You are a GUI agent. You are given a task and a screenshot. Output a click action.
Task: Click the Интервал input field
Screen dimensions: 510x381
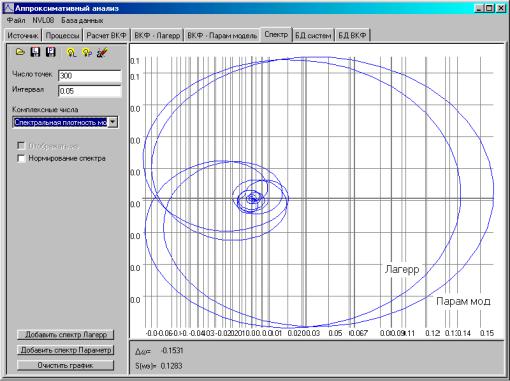click(x=90, y=91)
